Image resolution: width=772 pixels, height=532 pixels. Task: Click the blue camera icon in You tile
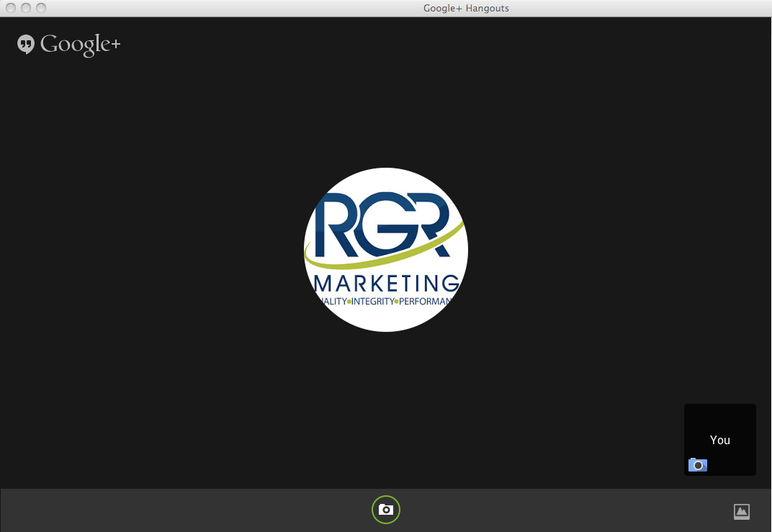[698, 465]
